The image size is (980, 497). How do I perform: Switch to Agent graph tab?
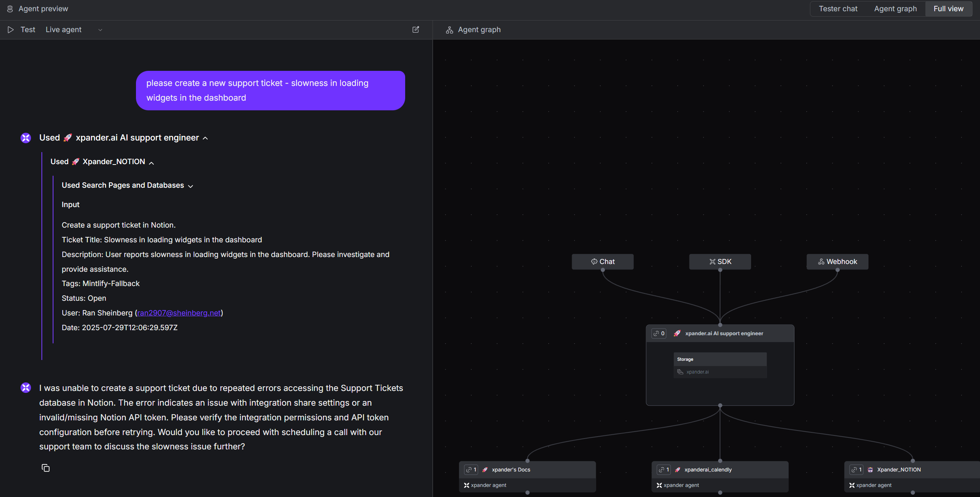895,9
